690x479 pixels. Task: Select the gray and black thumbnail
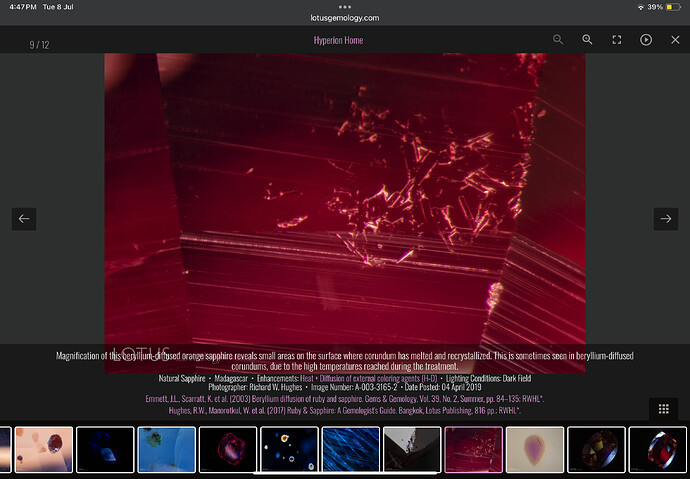[x=412, y=450]
